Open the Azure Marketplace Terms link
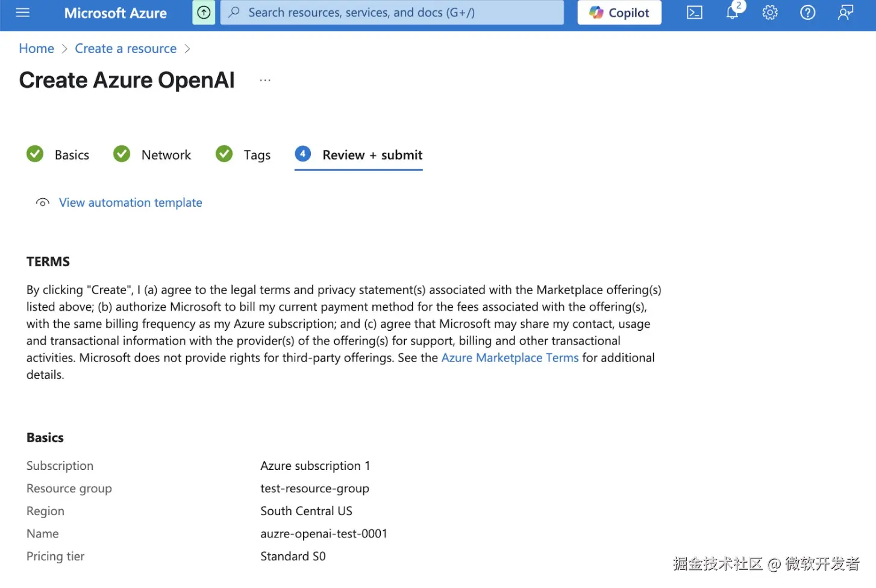Viewport: 876px width, 588px height. coord(510,358)
